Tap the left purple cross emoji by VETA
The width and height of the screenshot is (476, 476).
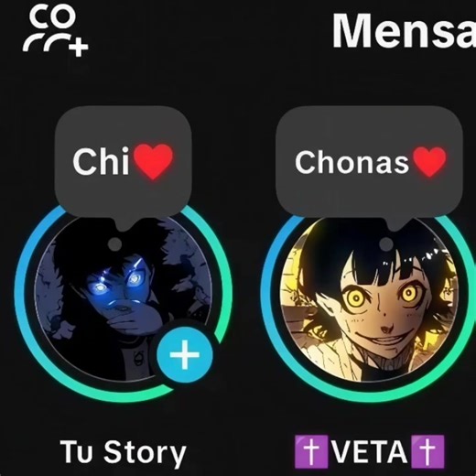311,452
